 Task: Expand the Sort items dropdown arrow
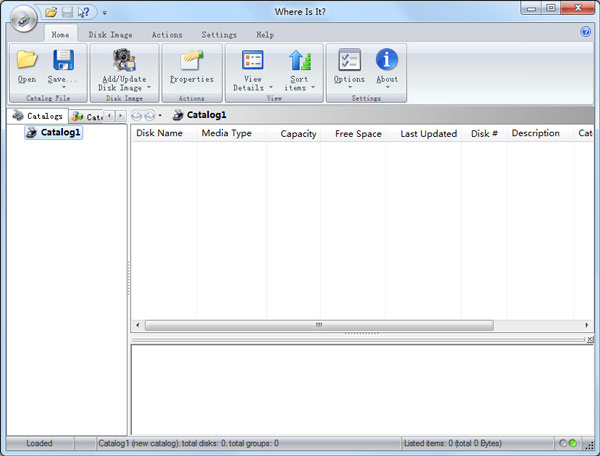pos(313,88)
